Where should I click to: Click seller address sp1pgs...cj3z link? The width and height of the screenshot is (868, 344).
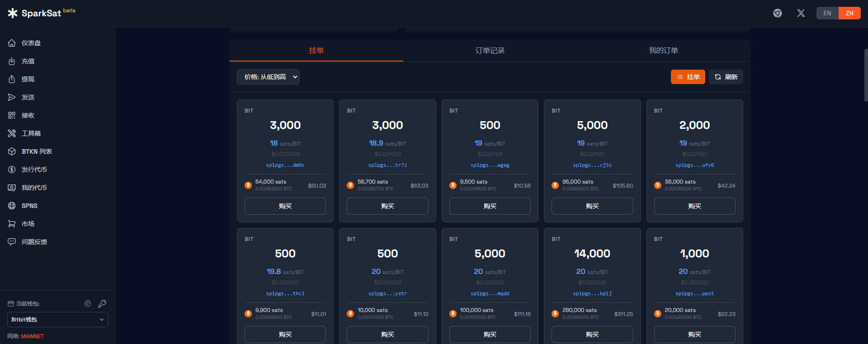(x=592, y=165)
